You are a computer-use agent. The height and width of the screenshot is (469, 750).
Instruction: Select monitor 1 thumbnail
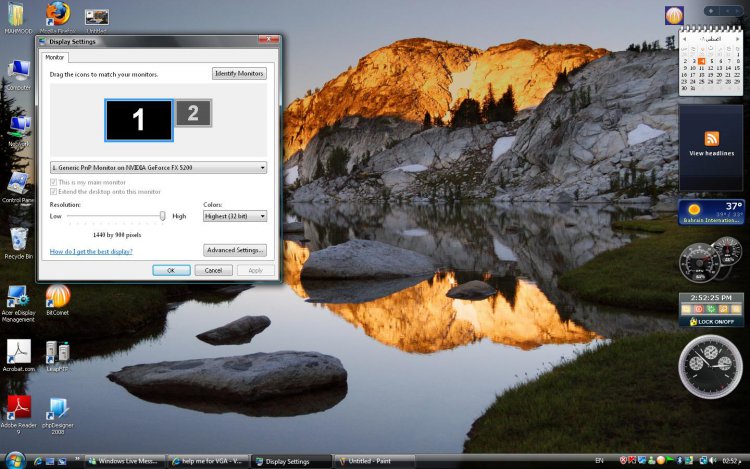tap(139, 120)
